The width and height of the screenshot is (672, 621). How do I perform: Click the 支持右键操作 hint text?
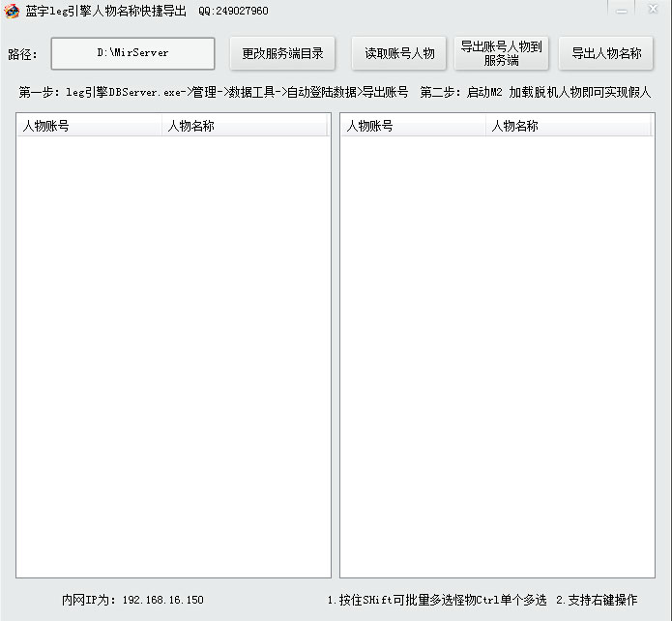click(x=597, y=600)
